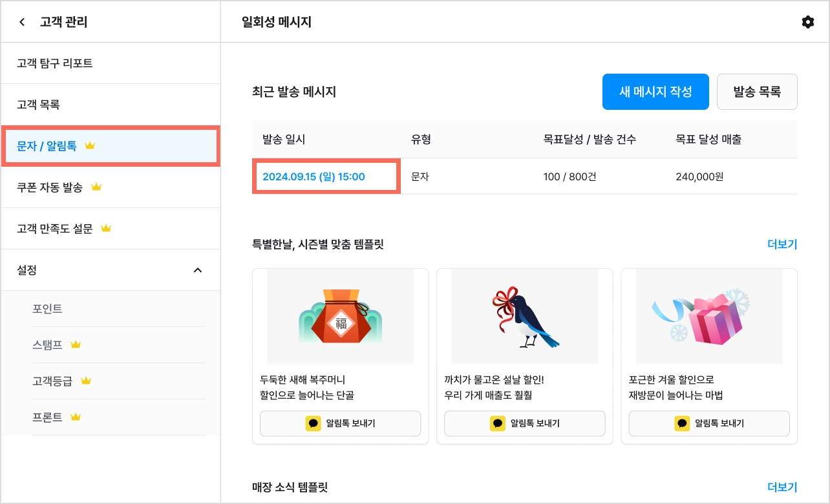The height and width of the screenshot is (504, 830).
Task: Click the crown icon next to 고객등급
Action: [86, 381]
